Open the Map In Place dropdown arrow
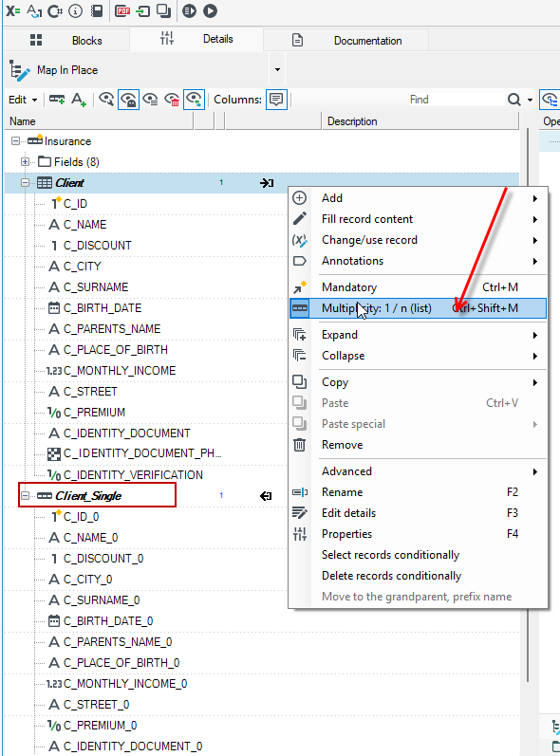Screen dimensions: 560x756 point(277,70)
